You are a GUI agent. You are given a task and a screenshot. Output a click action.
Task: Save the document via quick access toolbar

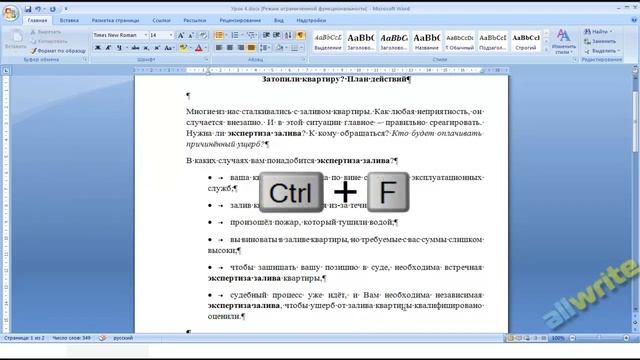point(28,9)
